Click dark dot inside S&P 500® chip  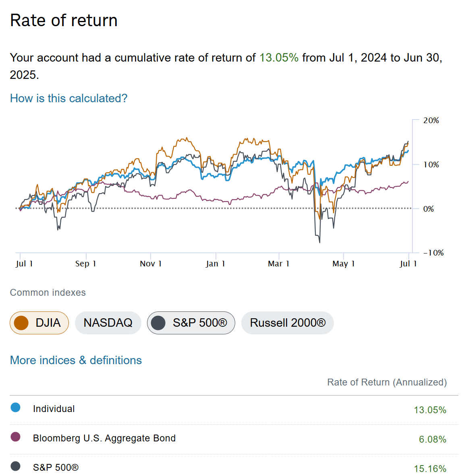[158, 323]
